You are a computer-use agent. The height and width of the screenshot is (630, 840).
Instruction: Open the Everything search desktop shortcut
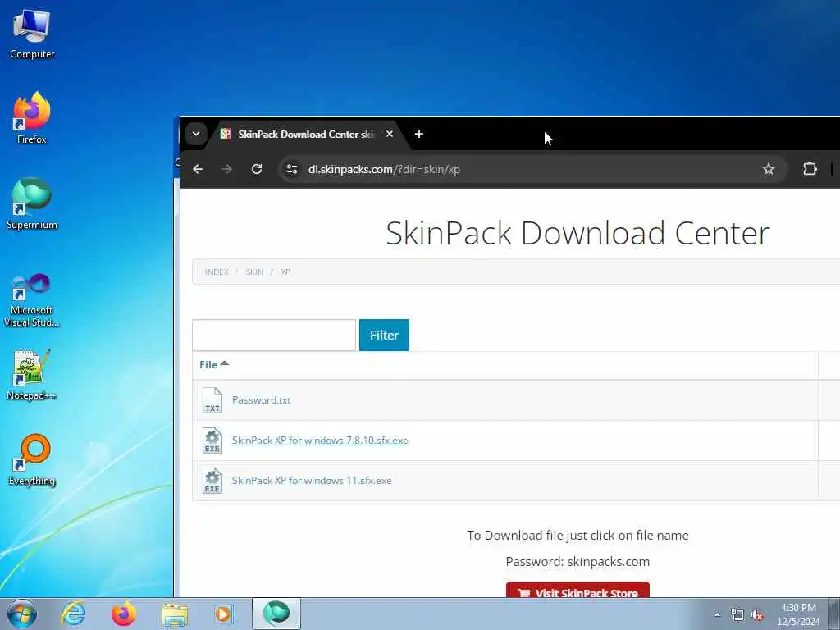click(32, 459)
